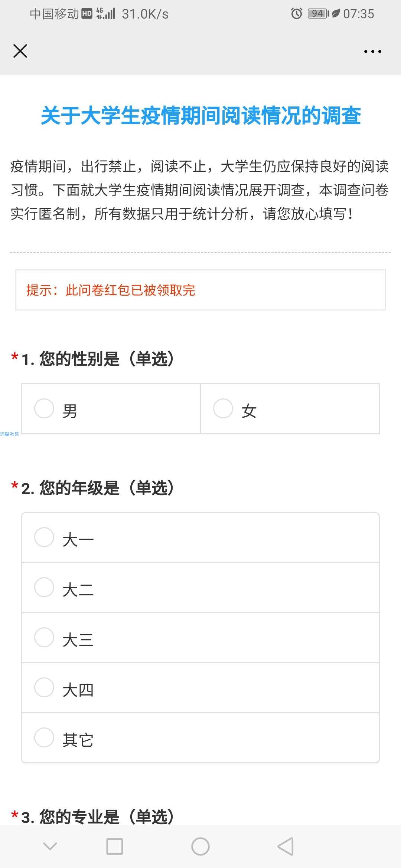Image resolution: width=401 pixels, height=868 pixels.
Task: Choose grade 大二
Action: (200, 588)
